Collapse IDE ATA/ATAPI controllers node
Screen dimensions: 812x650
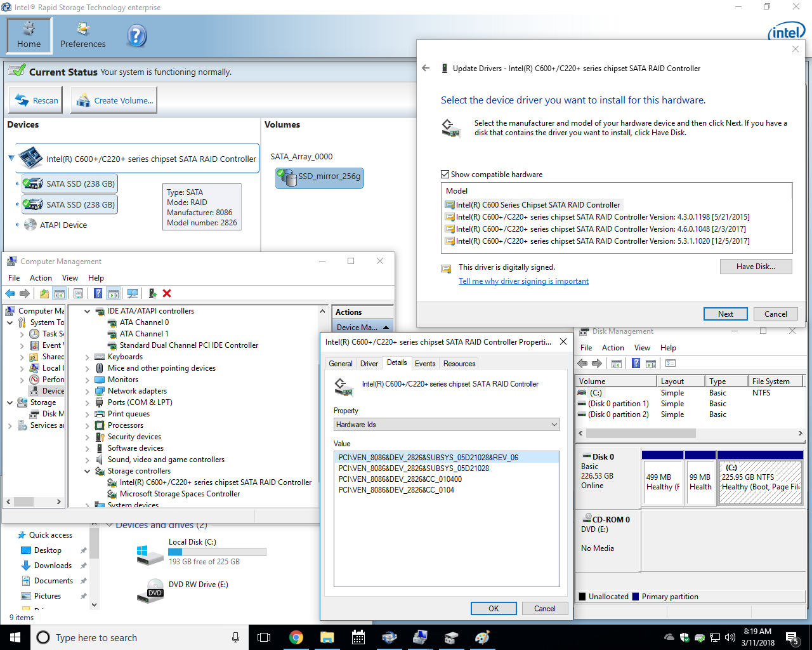point(88,311)
